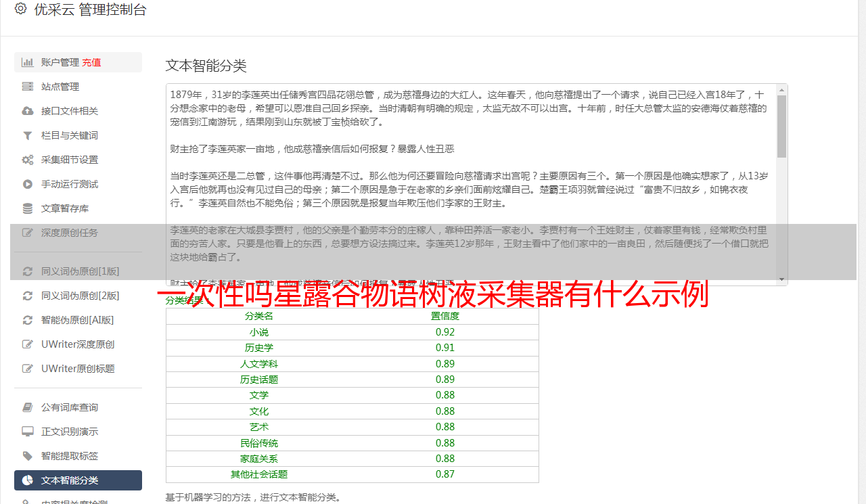Click the refresh icon for 同义词伪原创[1版]
Image resolution: width=866 pixels, height=504 pixels.
[x=28, y=271]
